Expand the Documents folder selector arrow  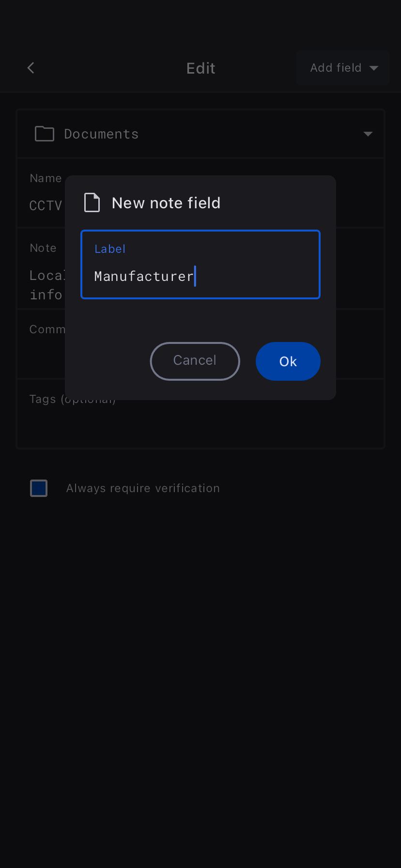click(x=368, y=134)
